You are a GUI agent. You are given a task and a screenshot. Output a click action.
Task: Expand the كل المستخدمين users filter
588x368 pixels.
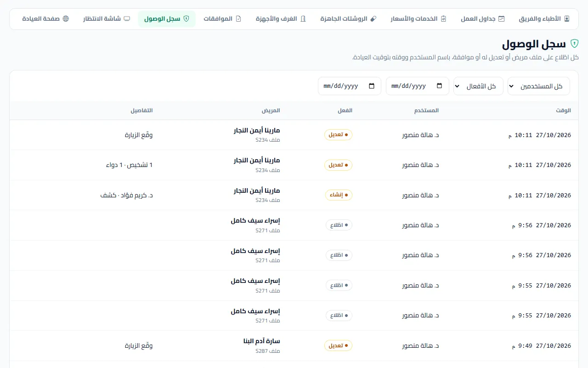tap(539, 86)
